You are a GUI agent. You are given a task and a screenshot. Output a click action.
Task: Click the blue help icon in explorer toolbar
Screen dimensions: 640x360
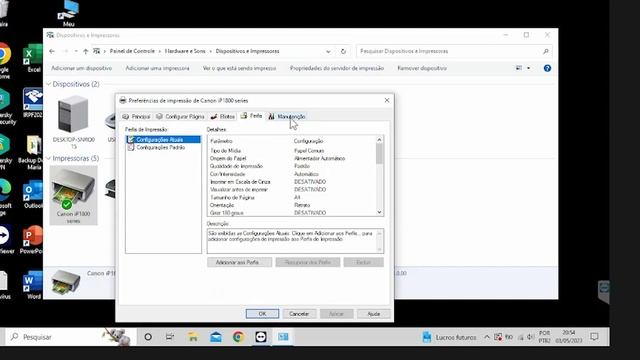[547, 68]
